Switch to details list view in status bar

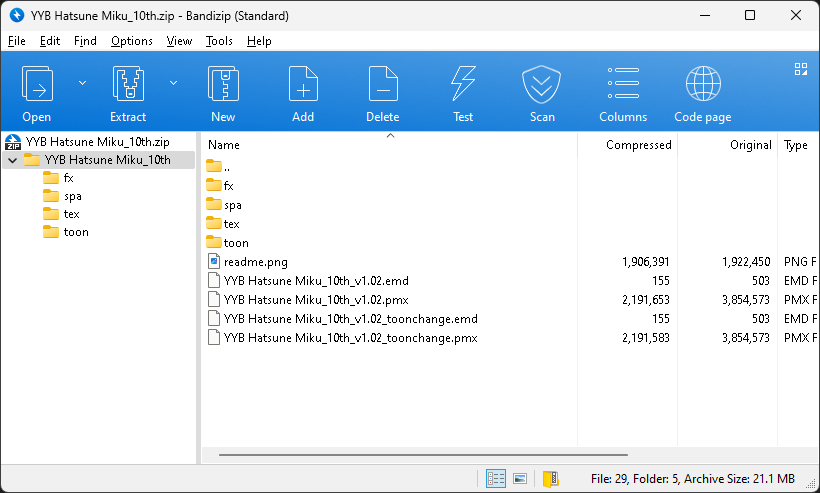pos(496,478)
